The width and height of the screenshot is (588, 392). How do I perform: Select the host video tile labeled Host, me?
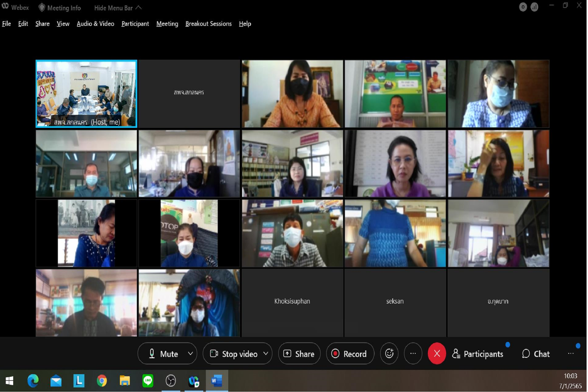tap(86, 94)
